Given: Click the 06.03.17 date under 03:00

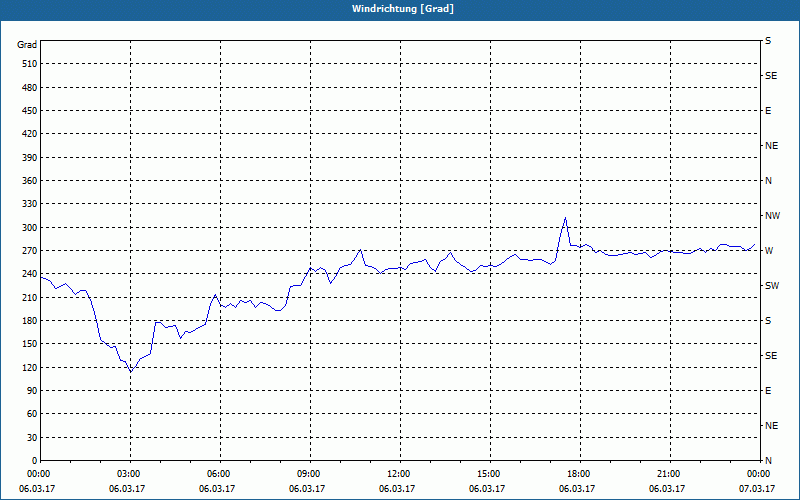Looking at the screenshot, I should [x=127, y=488].
